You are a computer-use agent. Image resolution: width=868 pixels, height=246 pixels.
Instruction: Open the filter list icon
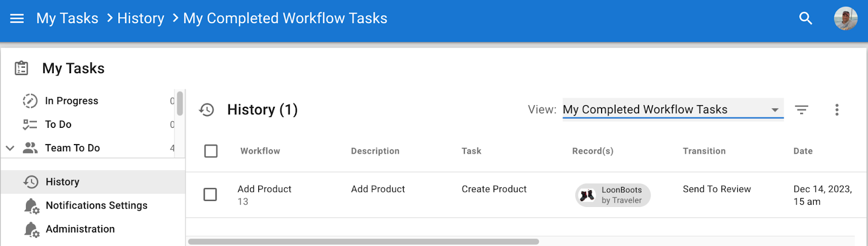point(801,110)
